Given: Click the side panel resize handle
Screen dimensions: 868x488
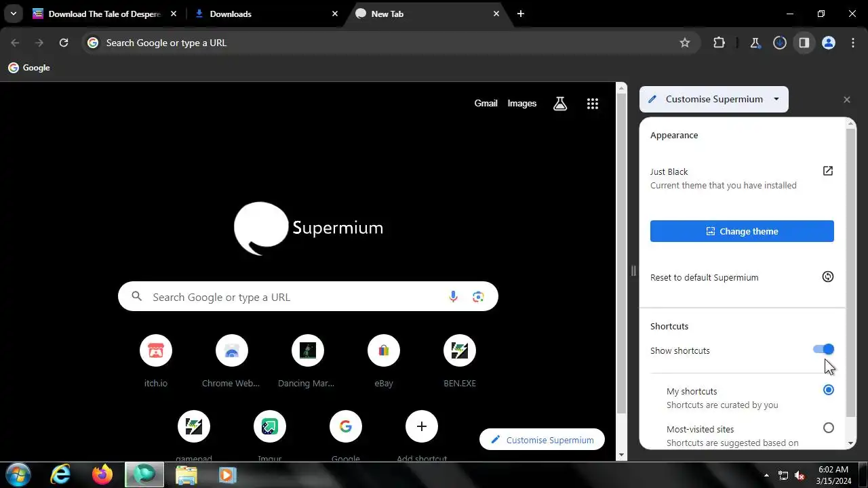Looking at the screenshot, I should [x=633, y=271].
